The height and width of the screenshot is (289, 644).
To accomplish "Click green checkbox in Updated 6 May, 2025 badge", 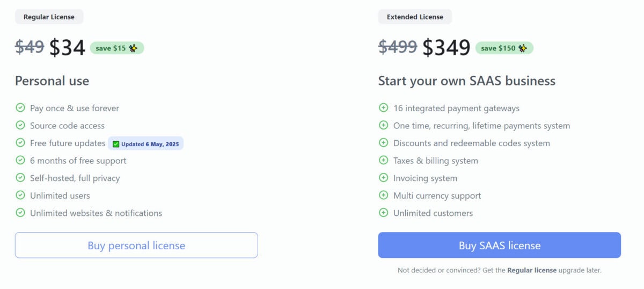I will tap(116, 144).
